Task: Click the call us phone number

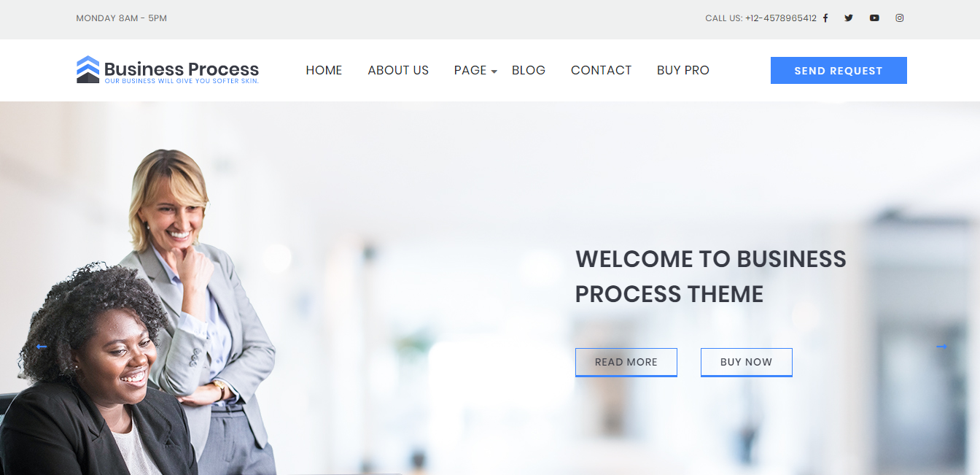Action: [780, 18]
